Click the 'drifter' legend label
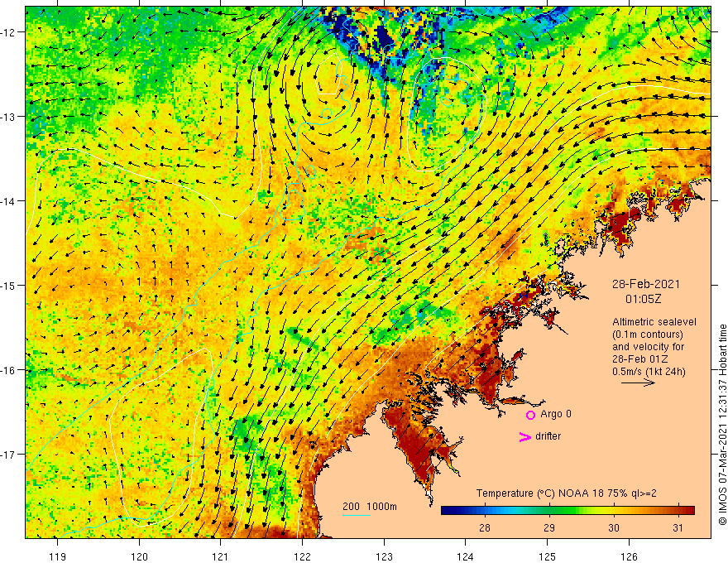The image size is (728, 563). [x=548, y=436]
